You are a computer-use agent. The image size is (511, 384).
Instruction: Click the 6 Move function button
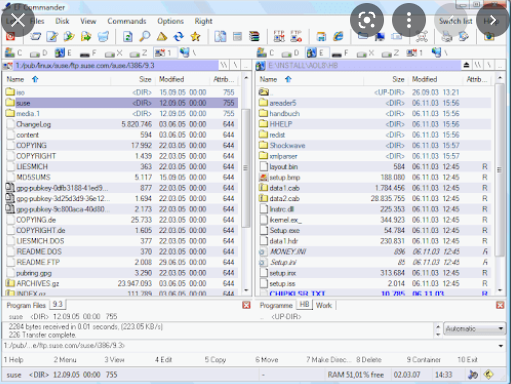(267, 360)
